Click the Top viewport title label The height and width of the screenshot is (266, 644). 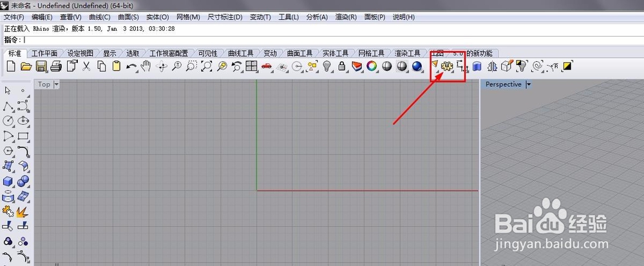pos(44,84)
